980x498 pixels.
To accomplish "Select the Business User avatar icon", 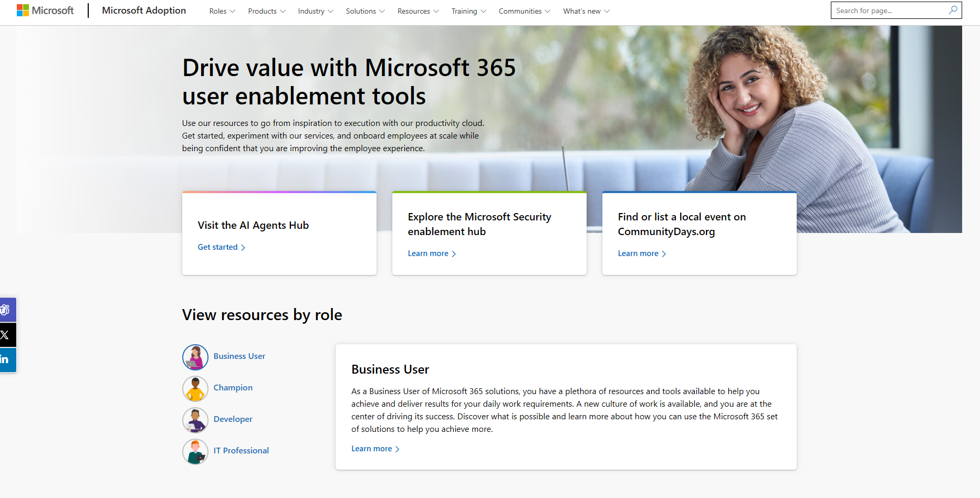I will point(195,357).
